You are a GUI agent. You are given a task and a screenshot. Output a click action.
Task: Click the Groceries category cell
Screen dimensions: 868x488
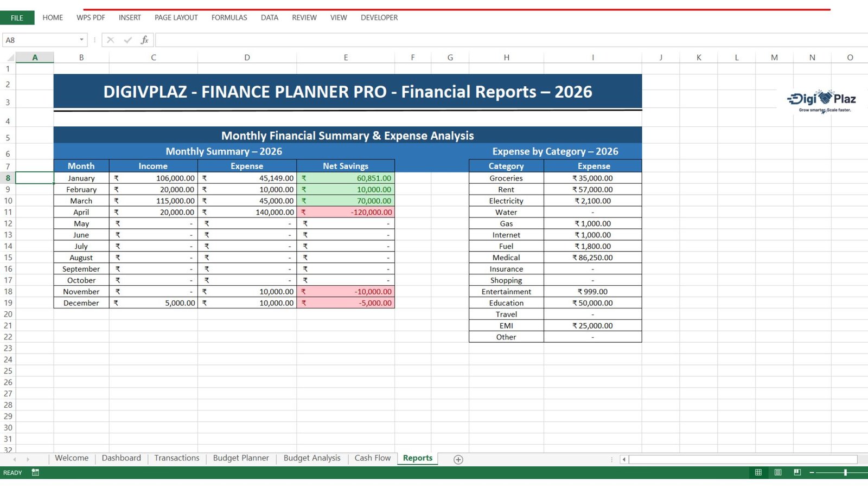506,178
